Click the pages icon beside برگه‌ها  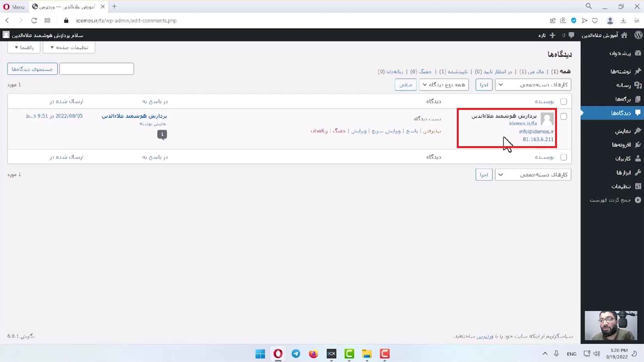[x=638, y=99]
